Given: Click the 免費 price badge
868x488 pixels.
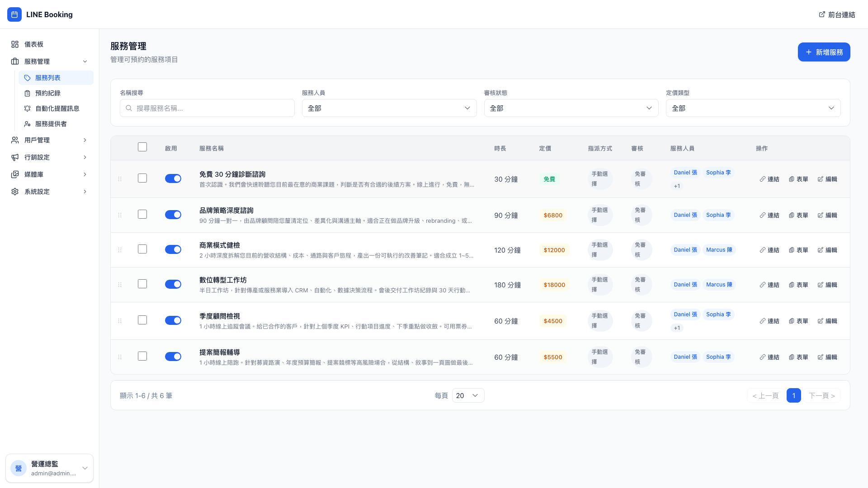Looking at the screenshot, I should 549,179.
